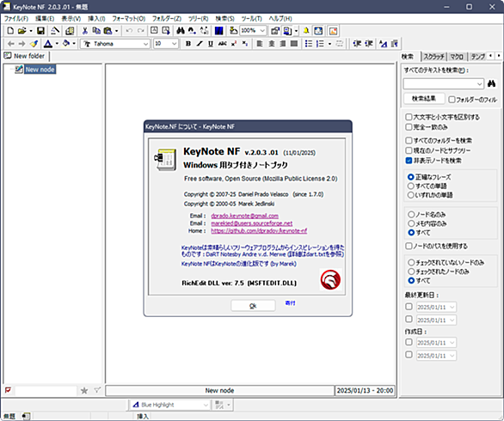504x421 pixels.
Task: Click the forward navigation arrow
Action: click(x=22, y=44)
